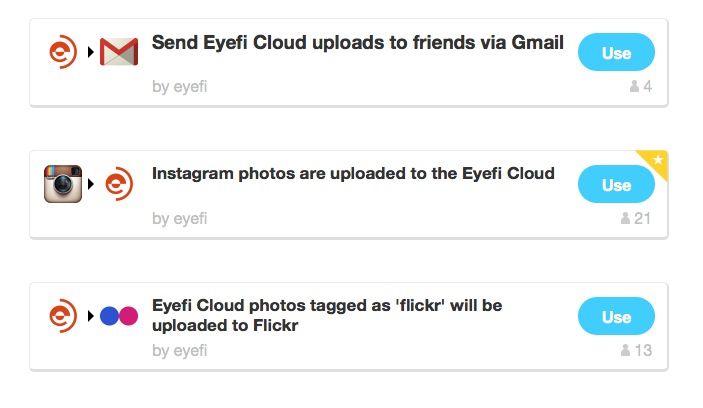Click the Eyefi icon in the Gmail recipe

pos(65,52)
